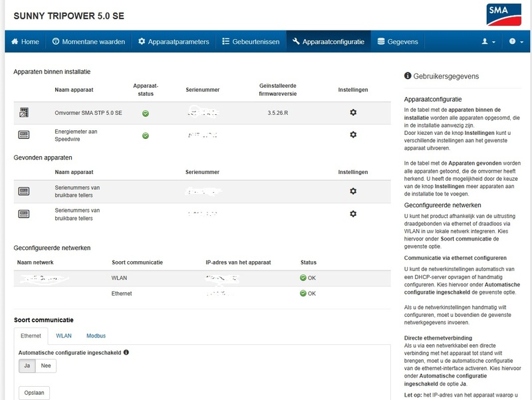Viewport: 532px width, 400px height.
Task: Click the inverter device icon beside Omvormer SMA STP
Action: click(x=24, y=112)
